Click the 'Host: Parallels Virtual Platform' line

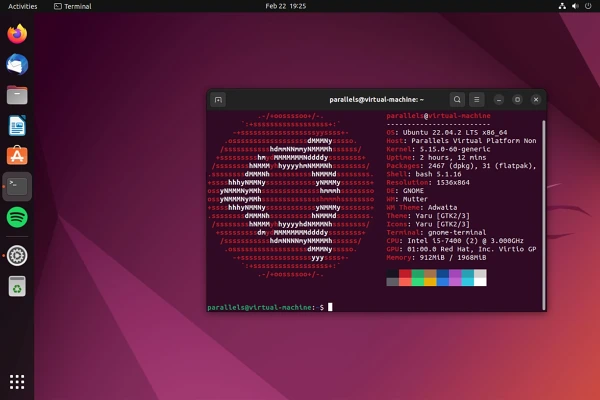(461, 141)
